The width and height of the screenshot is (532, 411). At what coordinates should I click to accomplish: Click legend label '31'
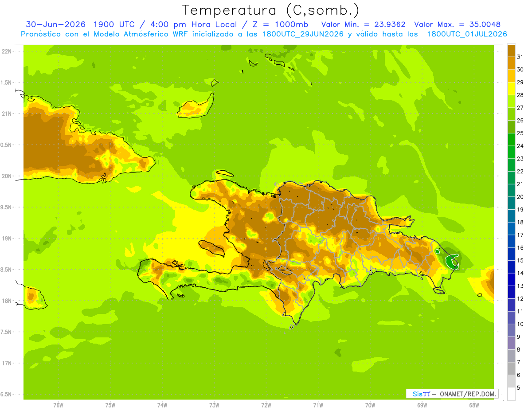click(x=520, y=57)
